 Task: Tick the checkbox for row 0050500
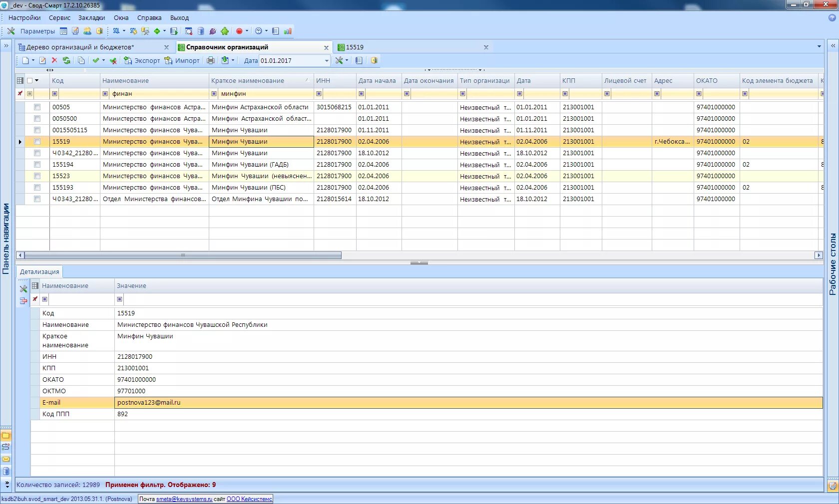pyautogui.click(x=37, y=118)
